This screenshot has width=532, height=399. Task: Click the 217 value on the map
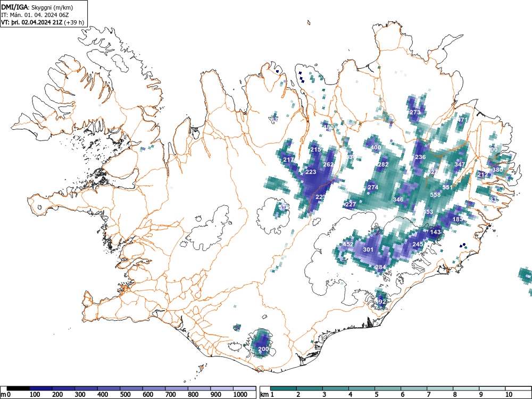288,160
